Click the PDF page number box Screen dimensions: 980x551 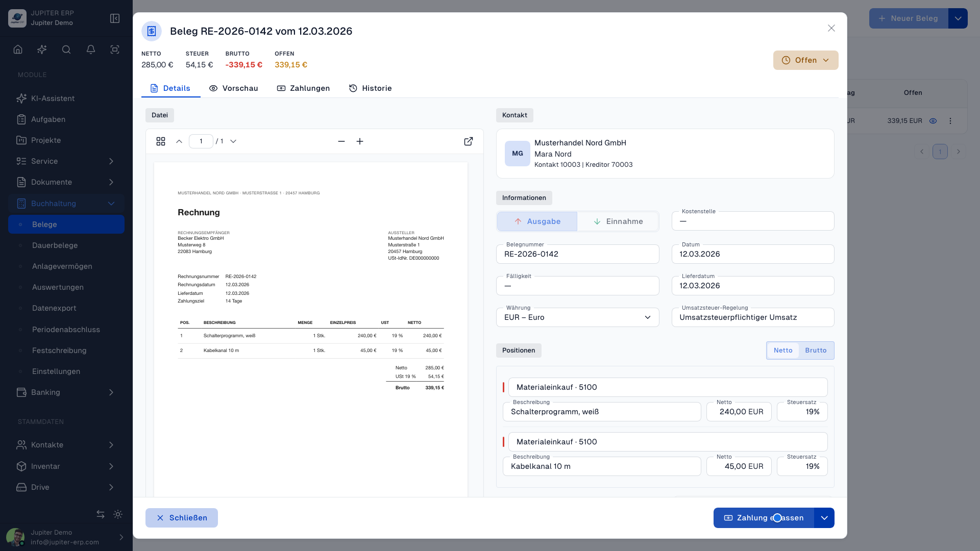pos(201,141)
